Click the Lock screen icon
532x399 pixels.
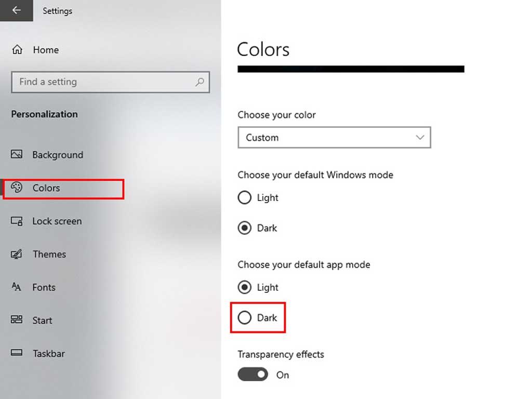(17, 221)
